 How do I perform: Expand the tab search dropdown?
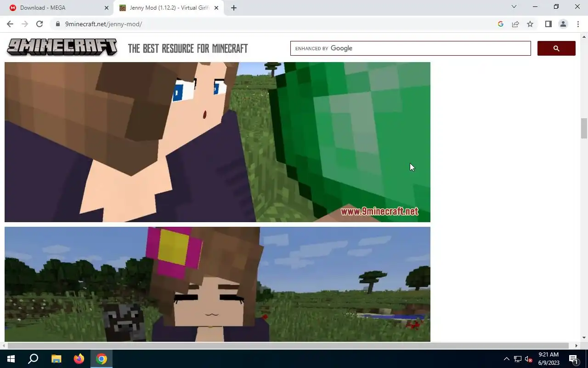(514, 7)
